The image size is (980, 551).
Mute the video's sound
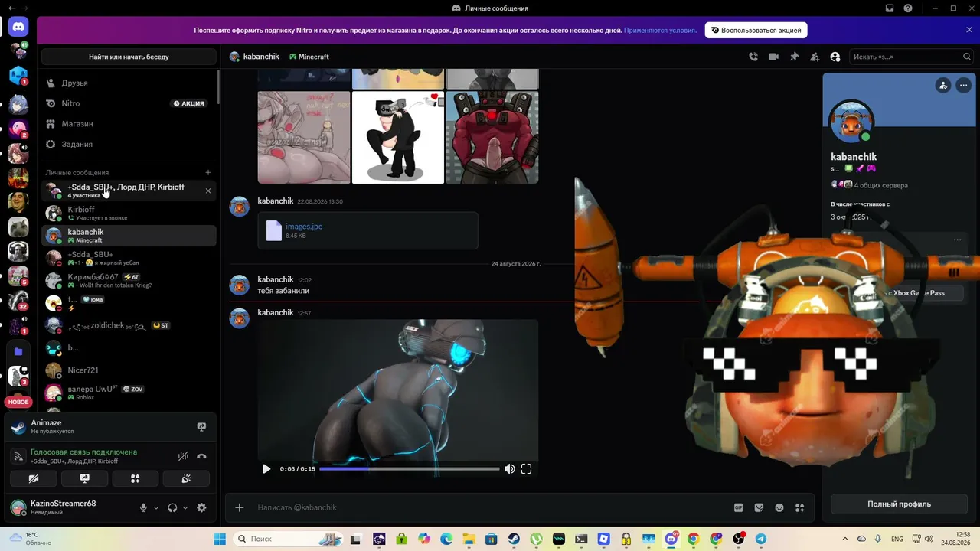509,469
